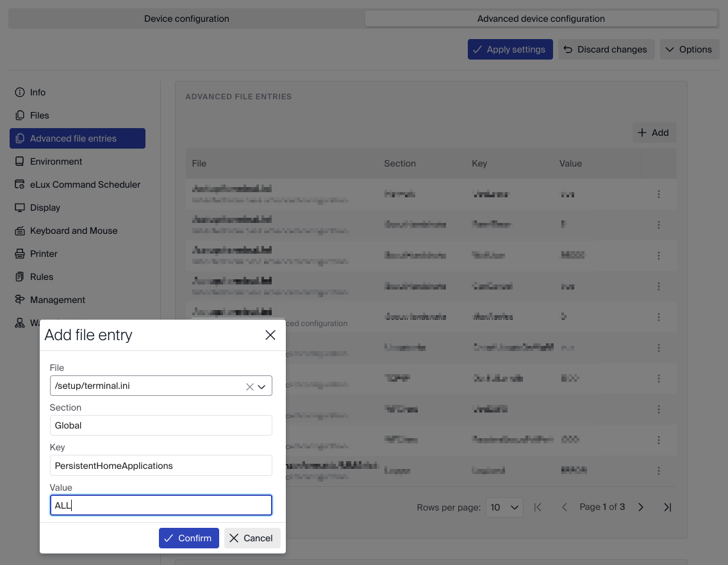Clear the File field using X icon

coord(250,386)
